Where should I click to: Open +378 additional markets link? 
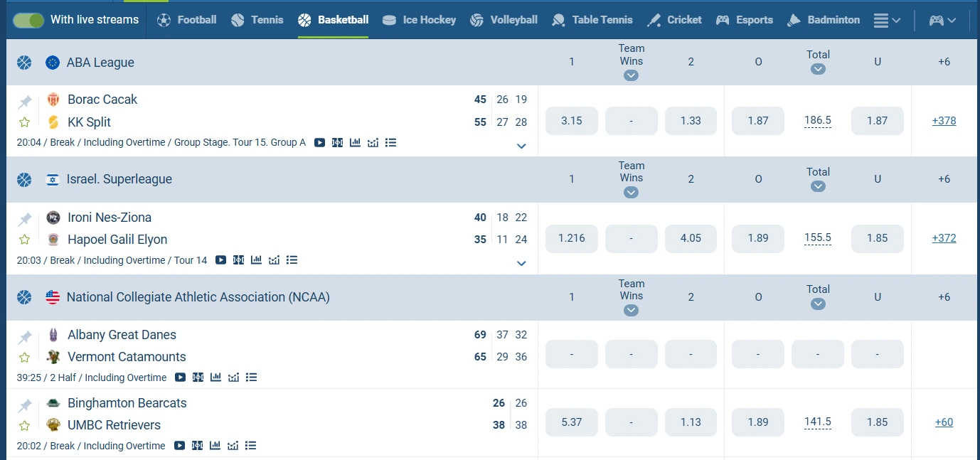(944, 121)
